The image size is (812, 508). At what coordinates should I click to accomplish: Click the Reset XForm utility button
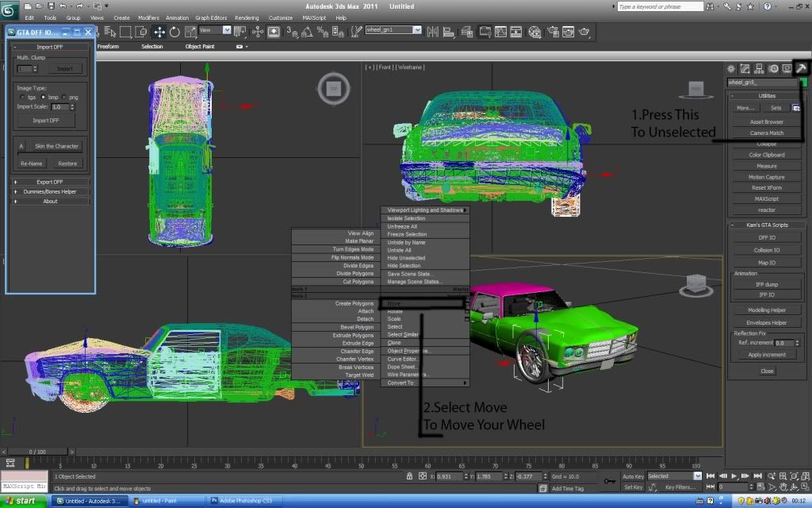click(767, 187)
